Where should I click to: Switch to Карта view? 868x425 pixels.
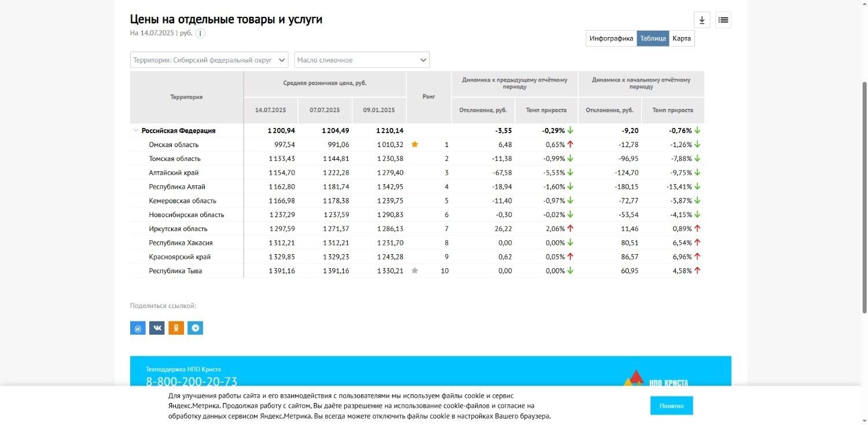681,39
